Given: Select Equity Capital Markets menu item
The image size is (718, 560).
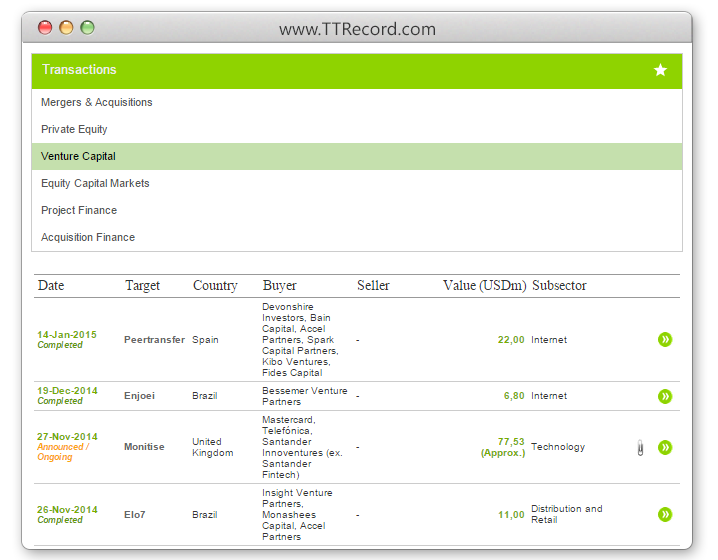Looking at the screenshot, I should click(357, 183).
